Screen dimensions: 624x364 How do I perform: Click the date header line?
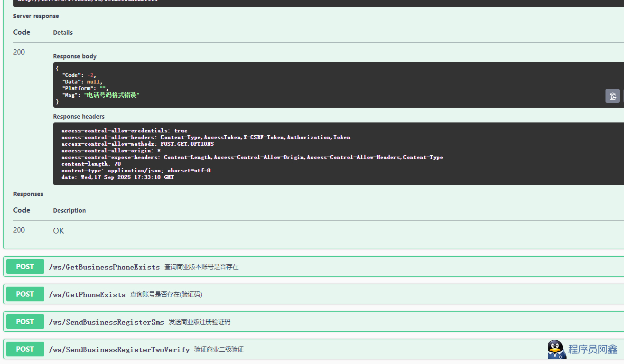coord(118,177)
